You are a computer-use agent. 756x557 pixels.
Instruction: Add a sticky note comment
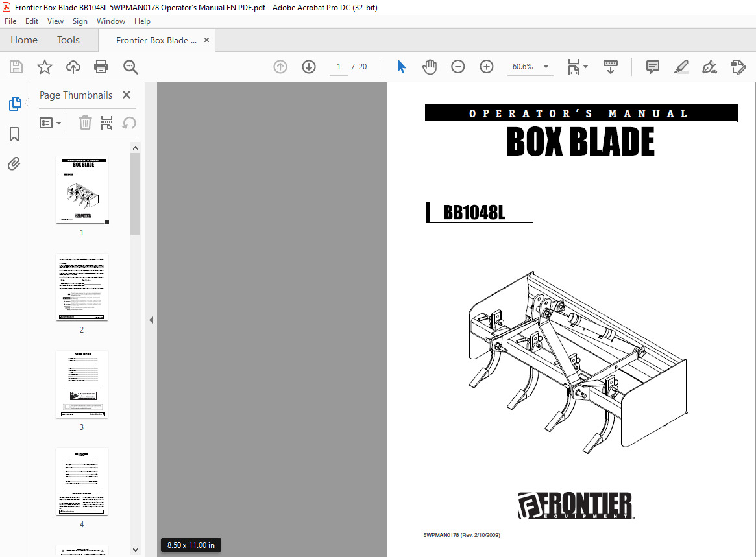point(652,66)
